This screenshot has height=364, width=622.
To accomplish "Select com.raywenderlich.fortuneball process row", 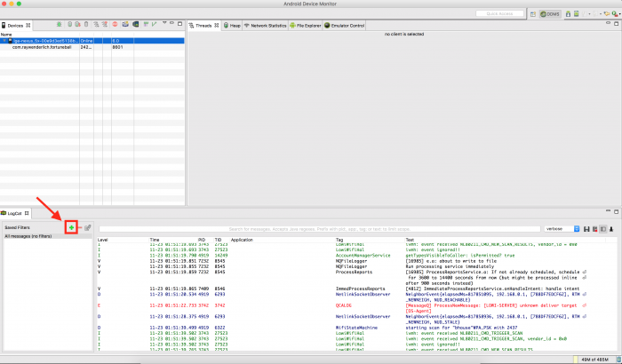I will [x=92, y=47].
